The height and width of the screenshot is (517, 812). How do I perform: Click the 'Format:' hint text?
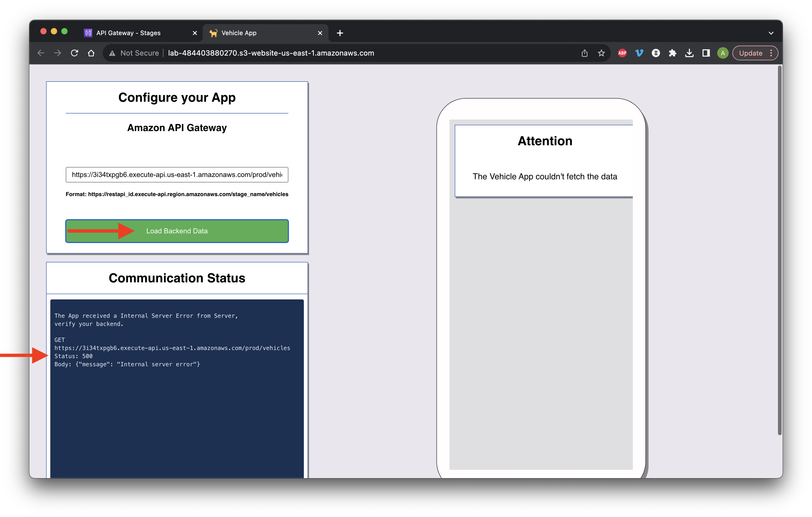coord(177,194)
